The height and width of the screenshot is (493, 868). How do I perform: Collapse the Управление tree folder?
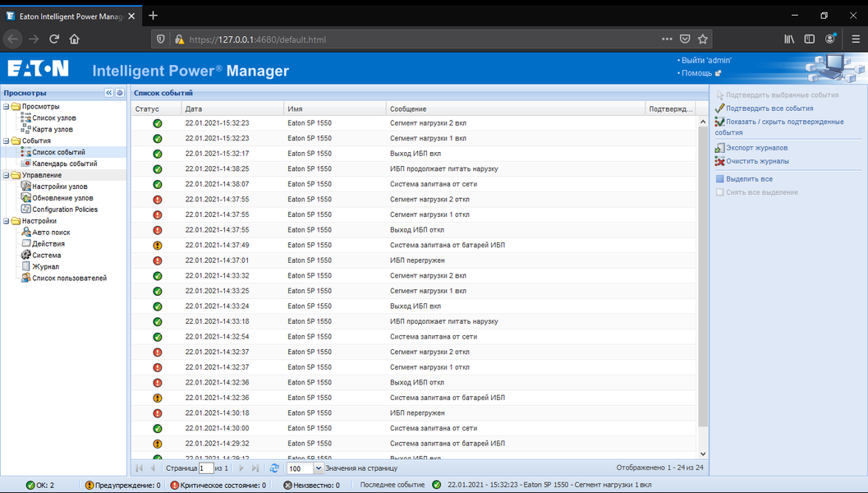6,175
